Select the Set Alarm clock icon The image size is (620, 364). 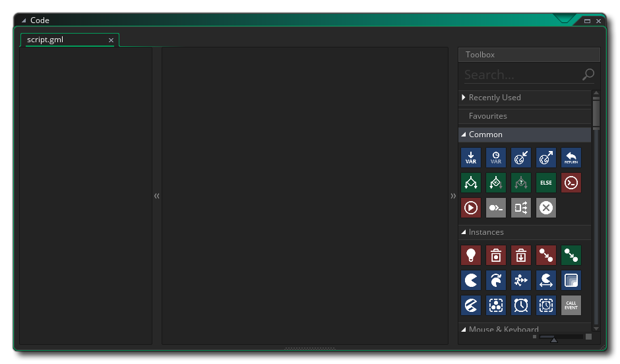tap(521, 305)
